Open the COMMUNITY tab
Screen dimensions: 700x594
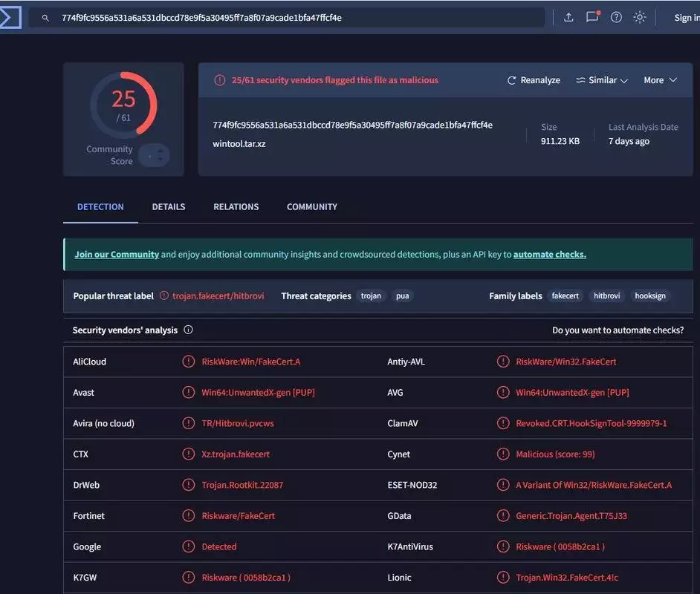312,207
